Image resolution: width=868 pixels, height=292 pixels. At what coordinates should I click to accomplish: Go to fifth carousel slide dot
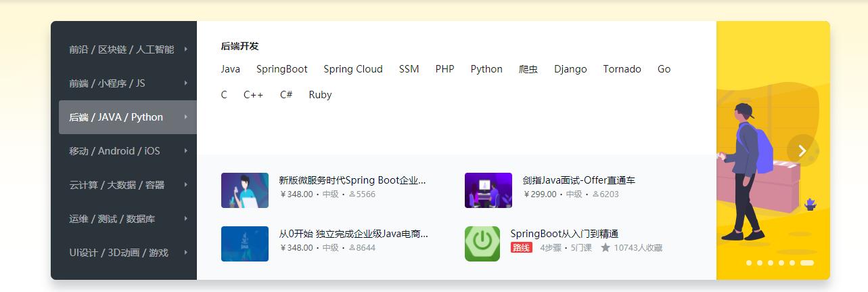pyautogui.click(x=792, y=262)
